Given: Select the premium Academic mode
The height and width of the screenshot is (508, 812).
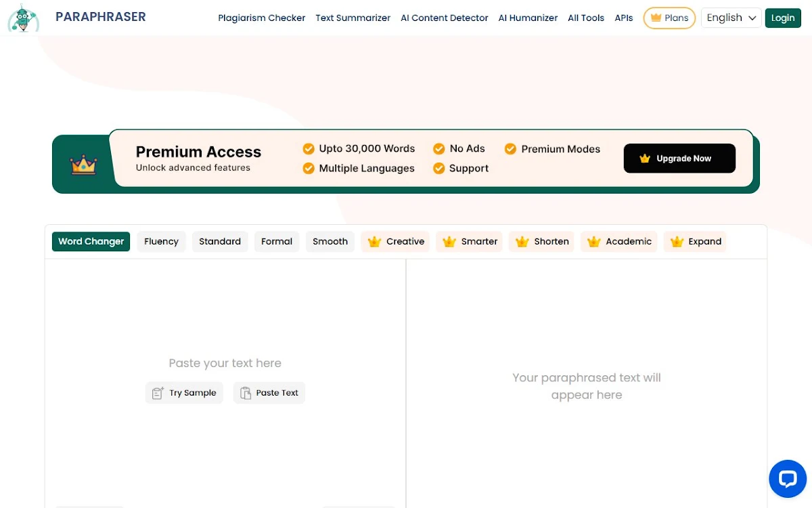Looking at the screenshot, I should [619, 241].
